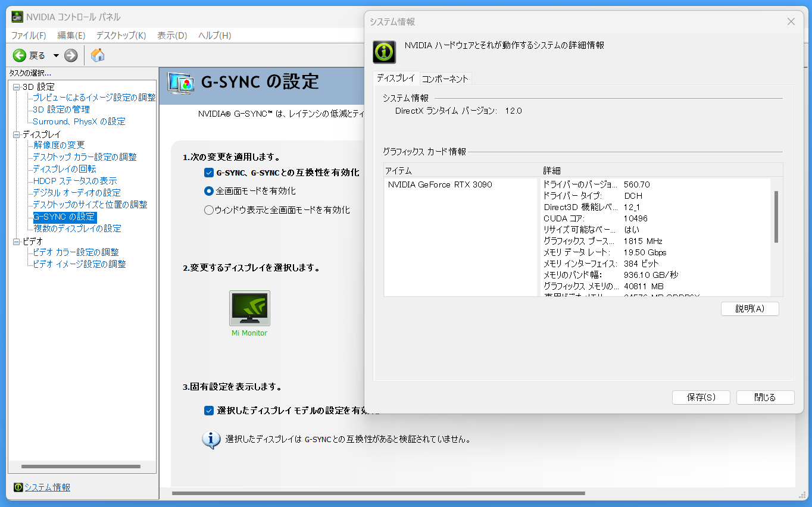
Task: Click the Home icon in toolbar
Action: (x=98, y=55)
